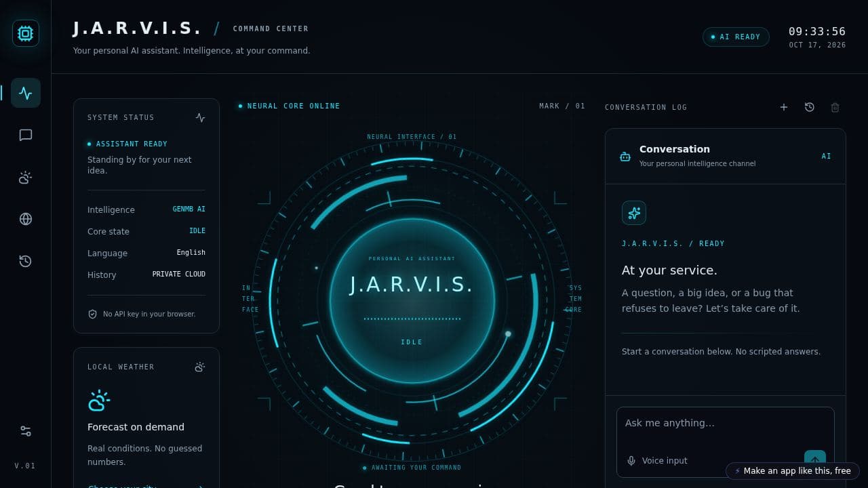Click the MARK / 01 label
The height and width of the screenshot is (488, 868).
(562, 106)
